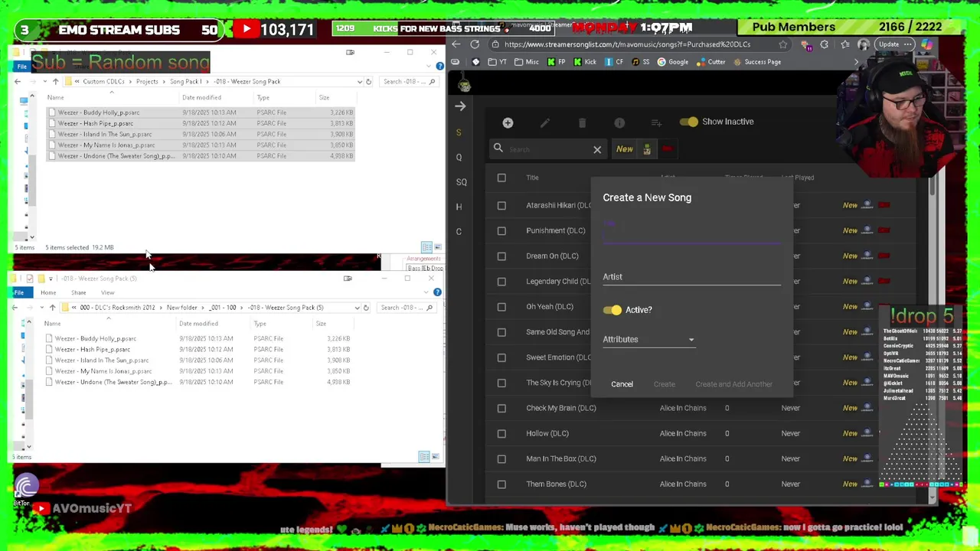The width and height of the screenshot is (980, 551).
Task: Show more bookmarks with the chevron arrow
Action: coord(856,62)
